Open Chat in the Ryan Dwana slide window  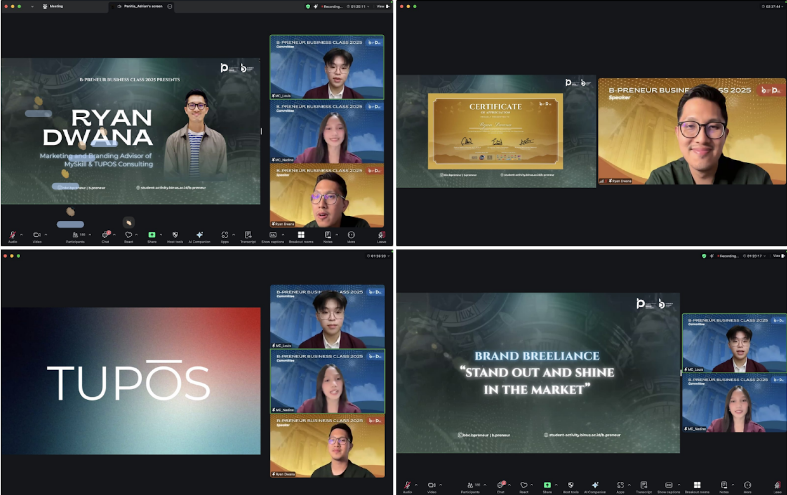click(x=105, y=234)
